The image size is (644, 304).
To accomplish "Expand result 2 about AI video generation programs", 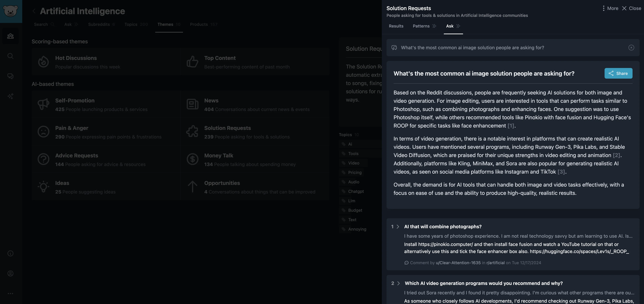I will (398, 283).
